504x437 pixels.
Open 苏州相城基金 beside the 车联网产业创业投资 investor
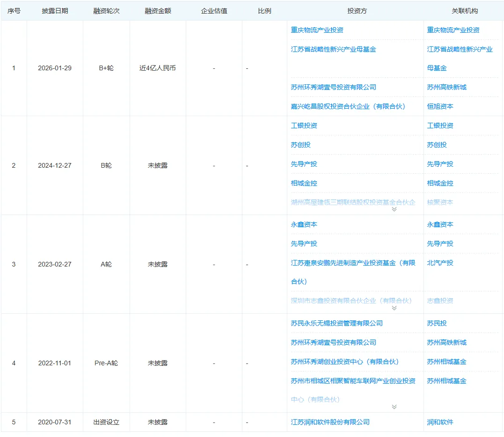pyautogui.click(x=446, y=381)
